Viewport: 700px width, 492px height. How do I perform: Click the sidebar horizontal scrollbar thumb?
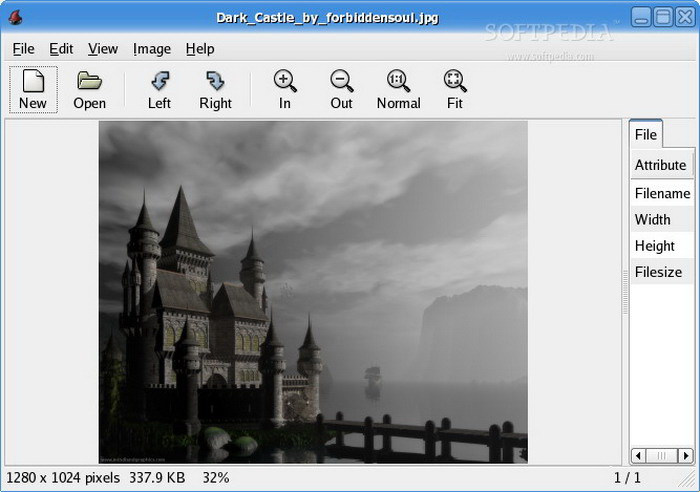[x=662, y=456]
